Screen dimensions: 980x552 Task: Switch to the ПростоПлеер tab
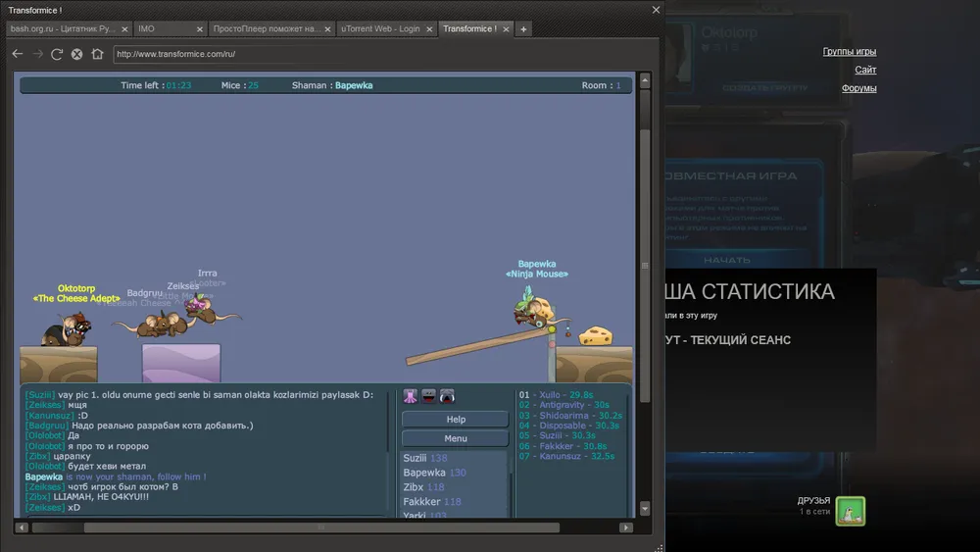[x=270, y=28]
